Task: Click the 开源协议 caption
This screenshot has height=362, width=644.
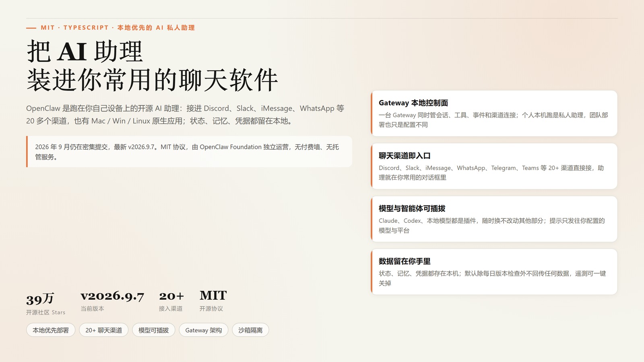Action: tap(211, 309)
